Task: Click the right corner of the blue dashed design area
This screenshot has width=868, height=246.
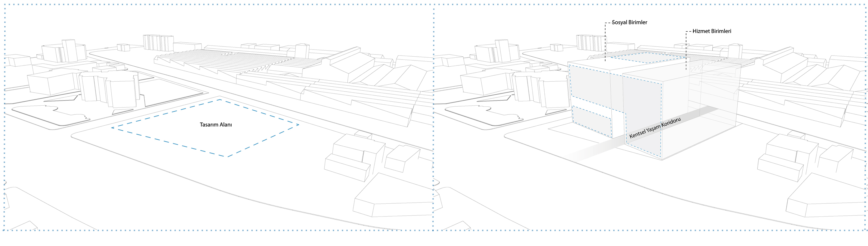Action: click(x=298, y=125)
